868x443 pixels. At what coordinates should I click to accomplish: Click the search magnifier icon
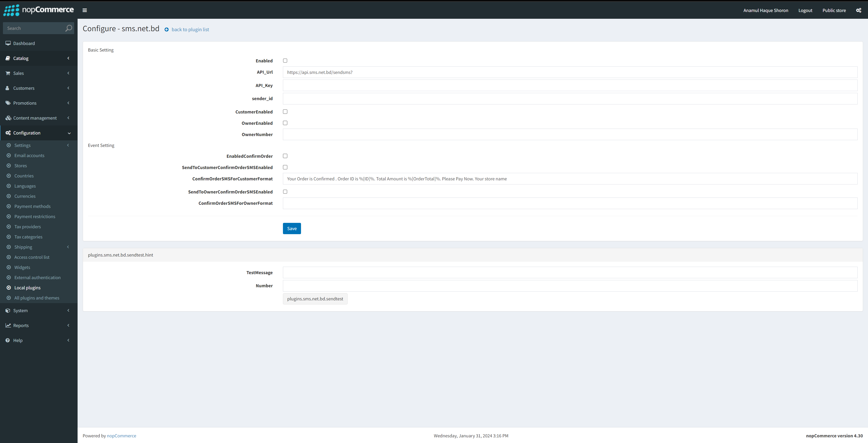(68, 28)
